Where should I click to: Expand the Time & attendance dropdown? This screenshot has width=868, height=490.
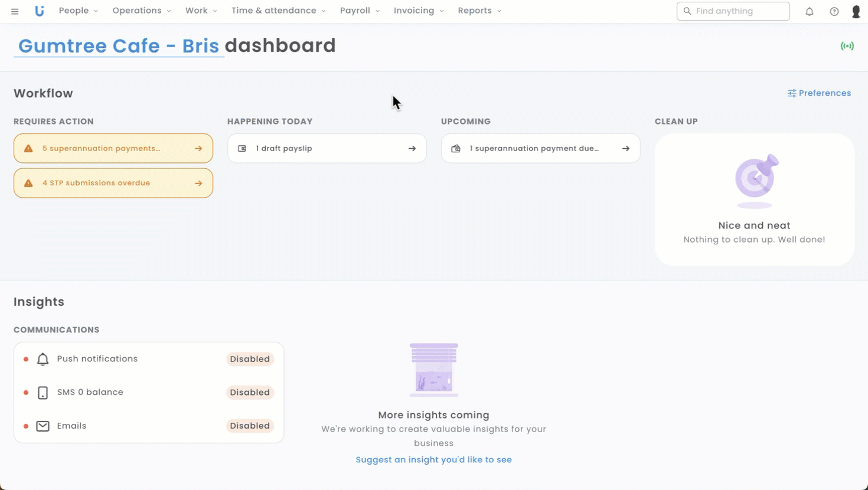coord(278,11)
